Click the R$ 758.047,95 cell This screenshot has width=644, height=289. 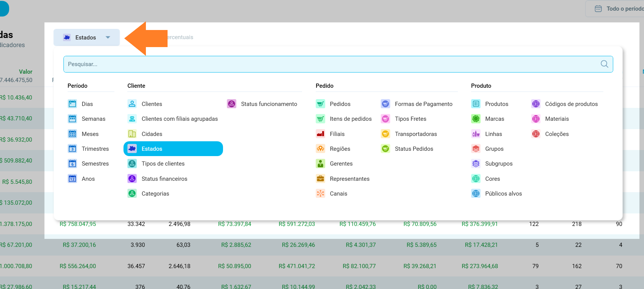point(78,224)
